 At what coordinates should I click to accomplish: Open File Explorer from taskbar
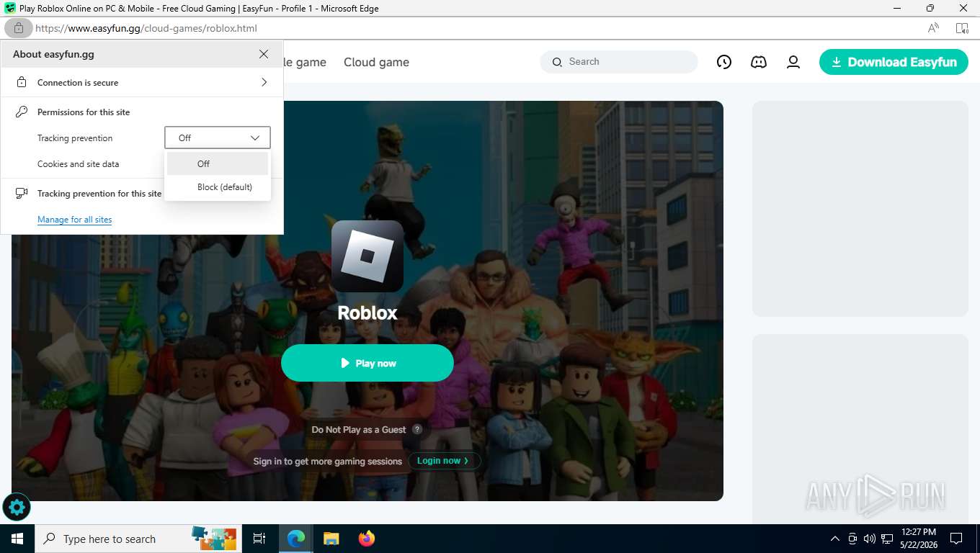[331, 539]
